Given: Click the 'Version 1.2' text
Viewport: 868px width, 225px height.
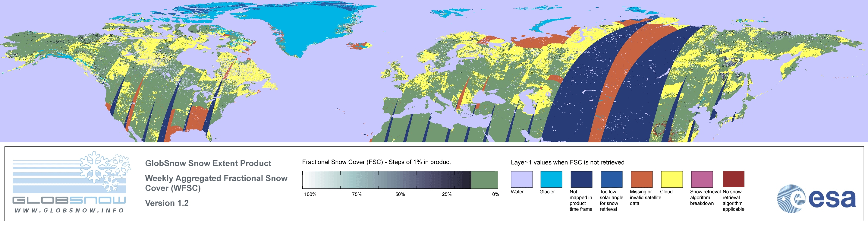Looking at the screenshot, I should (x=167, y=203).
